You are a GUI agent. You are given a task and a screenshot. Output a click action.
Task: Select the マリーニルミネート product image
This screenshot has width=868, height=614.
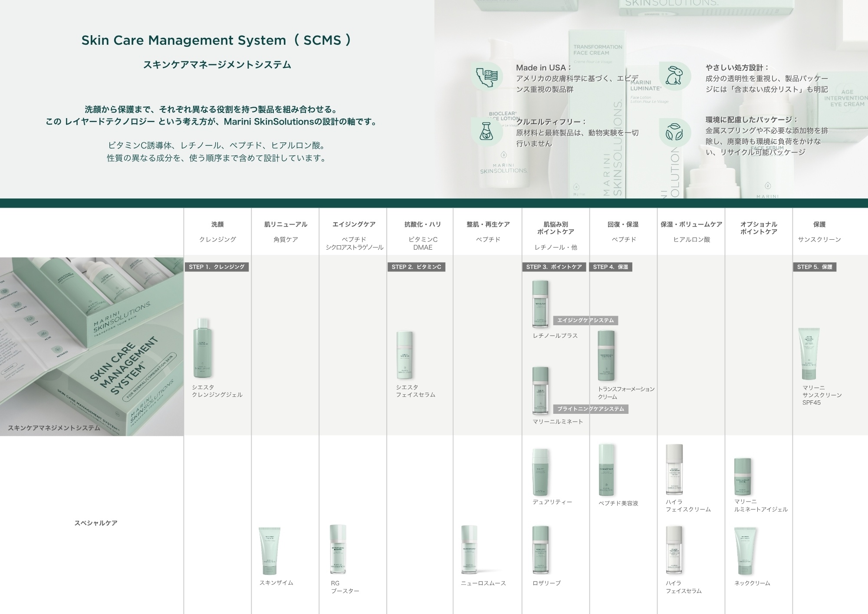pos(540,390)
